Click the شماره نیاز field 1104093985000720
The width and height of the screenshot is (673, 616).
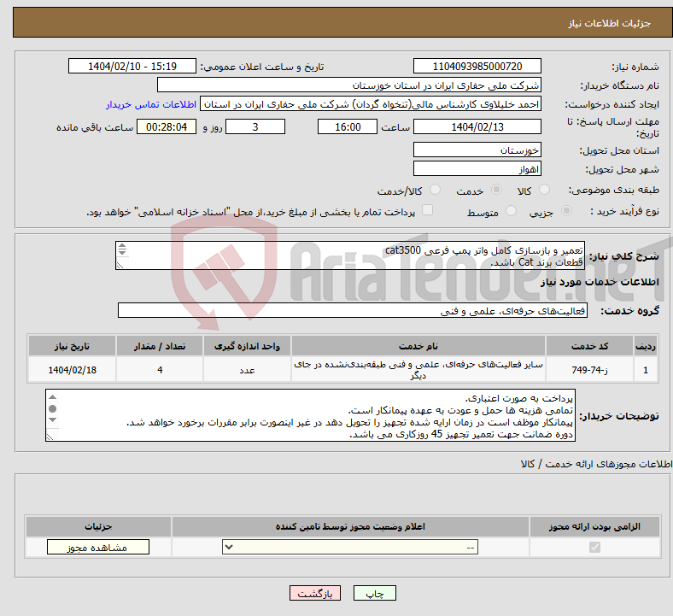pyautogui.click(x=477, y=67)
